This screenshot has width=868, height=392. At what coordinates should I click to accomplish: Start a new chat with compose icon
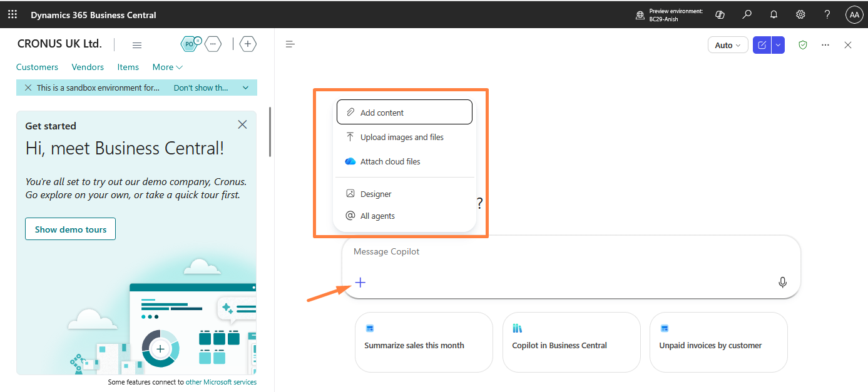pos(762,45)
